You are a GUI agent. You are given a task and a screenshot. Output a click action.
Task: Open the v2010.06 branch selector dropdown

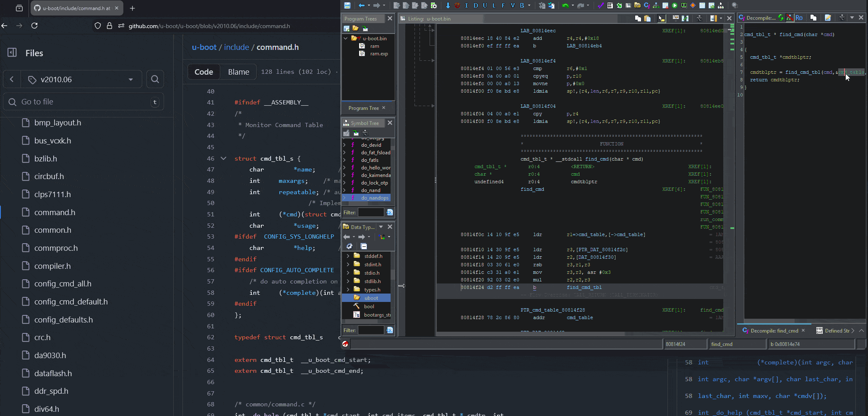[x=80, y=79]
